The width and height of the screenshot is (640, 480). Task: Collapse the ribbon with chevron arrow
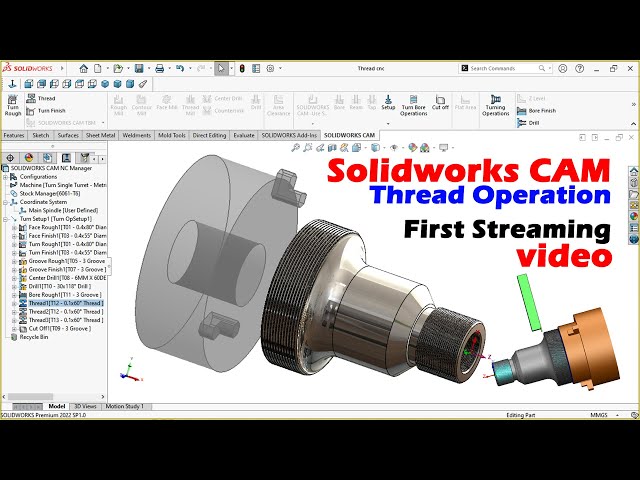tap(633, 124)
